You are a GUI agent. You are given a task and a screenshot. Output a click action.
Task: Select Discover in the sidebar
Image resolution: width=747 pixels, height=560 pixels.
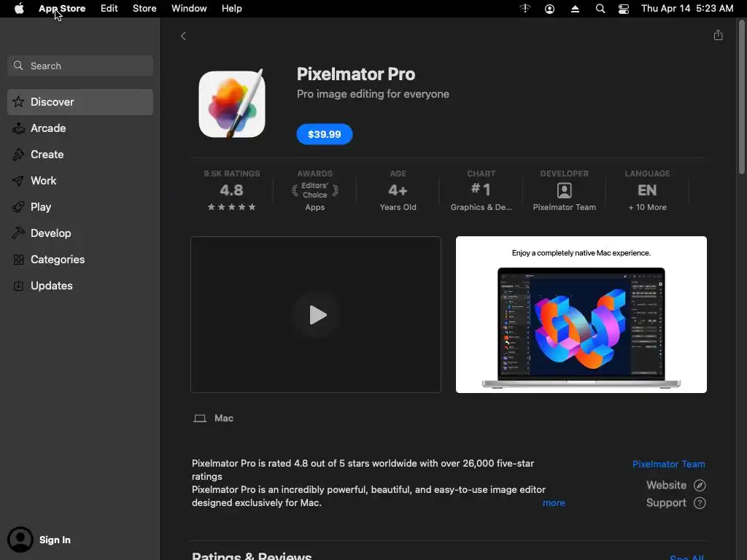[x=80, y=102]
